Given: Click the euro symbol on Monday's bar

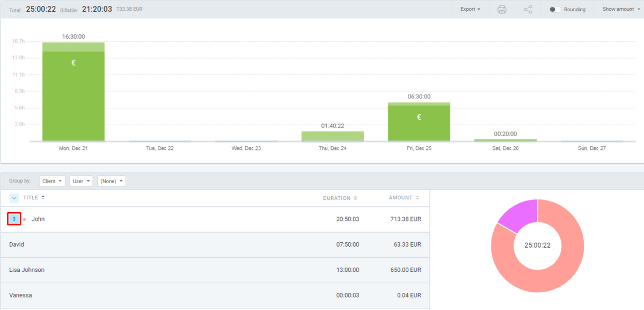Looking at the screenshot, I should (x=74, y=63).
